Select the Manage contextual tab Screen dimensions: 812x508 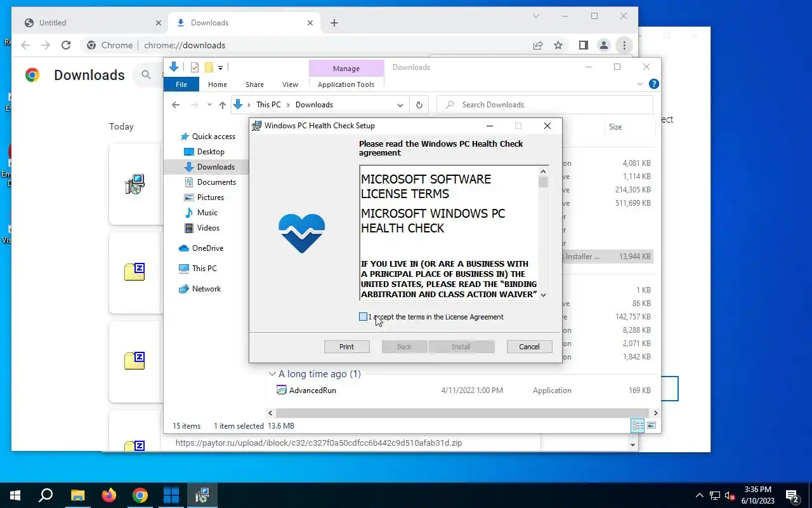click(346, 69)
